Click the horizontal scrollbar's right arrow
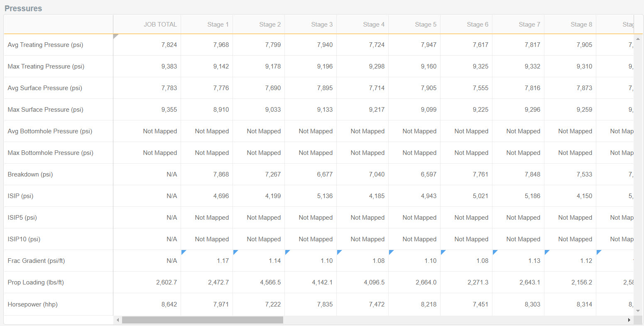This screenshot has width=644, height=326. click(629, 320)
